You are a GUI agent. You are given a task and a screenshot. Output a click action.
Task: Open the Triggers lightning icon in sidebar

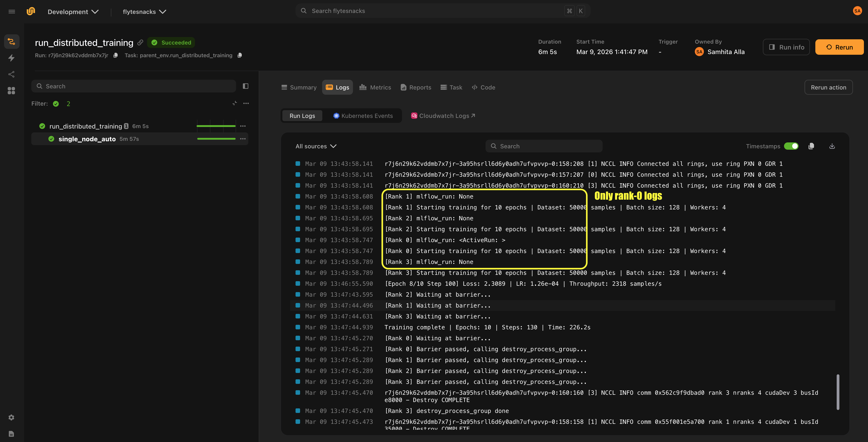11,58
